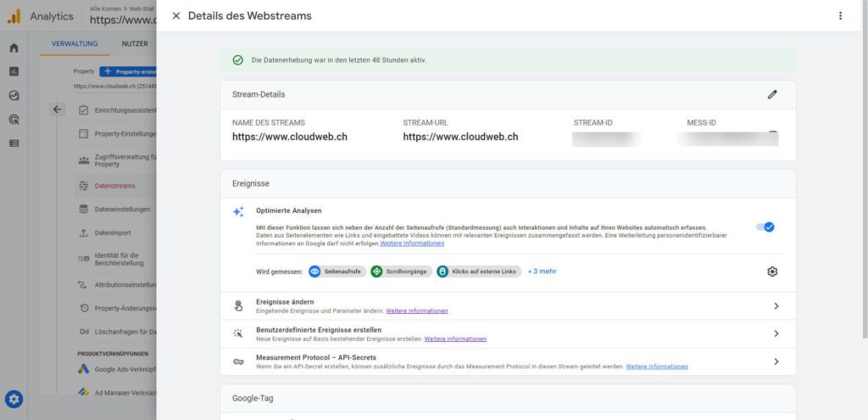Image resolution: width=868 pixels, height=420 pixels.
Task: Open the Reports bar chart sidebar icon
Action: [14, 71]
